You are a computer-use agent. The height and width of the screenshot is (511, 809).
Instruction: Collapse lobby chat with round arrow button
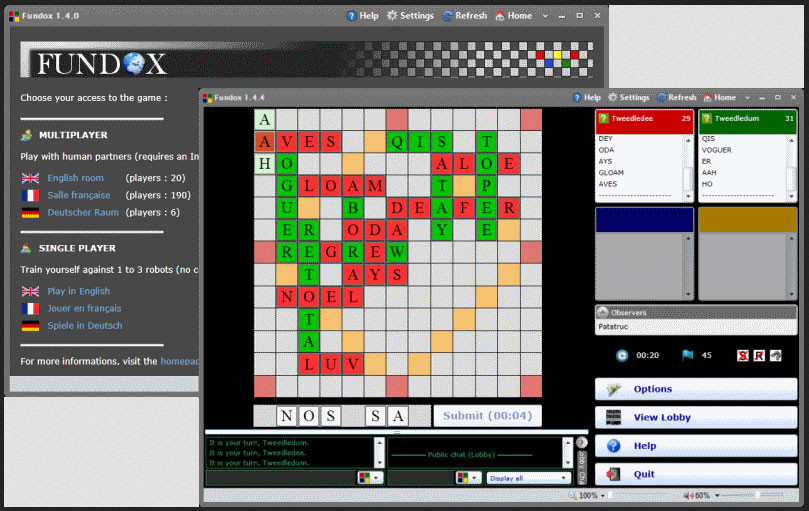(581, 442)
